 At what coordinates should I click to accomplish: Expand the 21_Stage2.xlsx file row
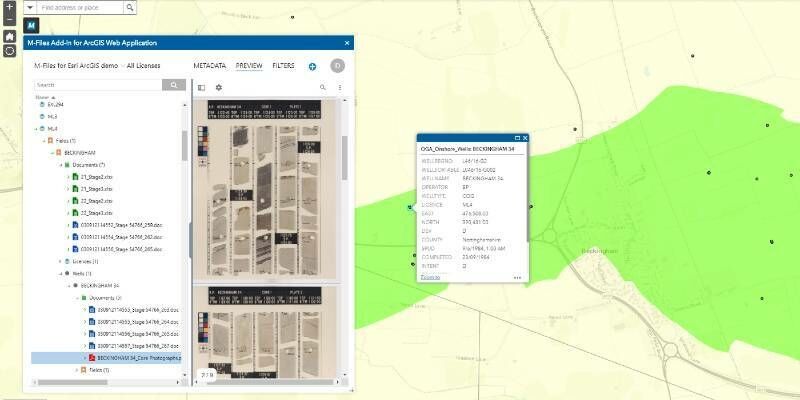tap(68, 177)
